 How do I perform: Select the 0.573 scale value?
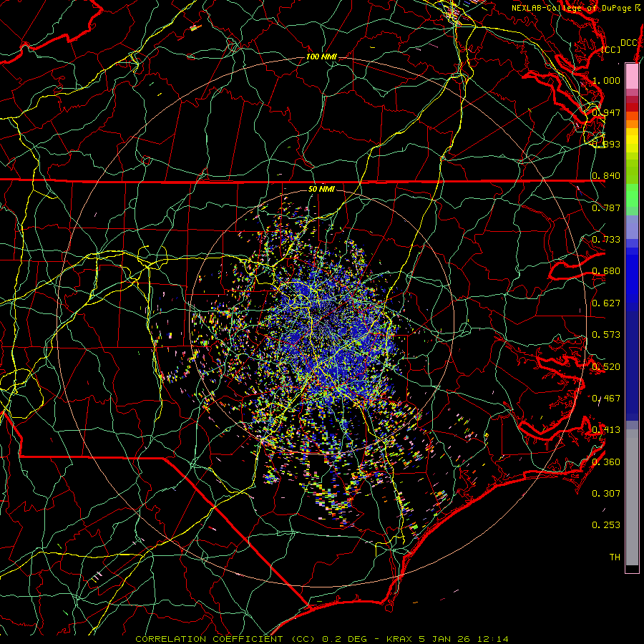(606, 335)
